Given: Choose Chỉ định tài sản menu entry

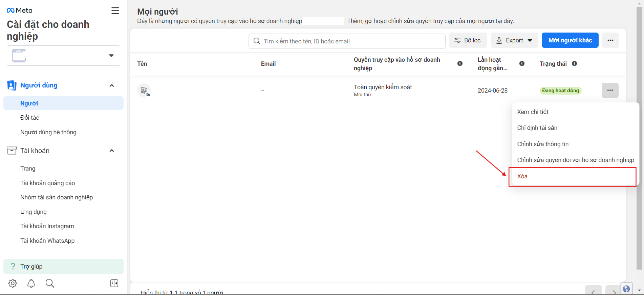Looking at the screenshot, I should (537, 128).
